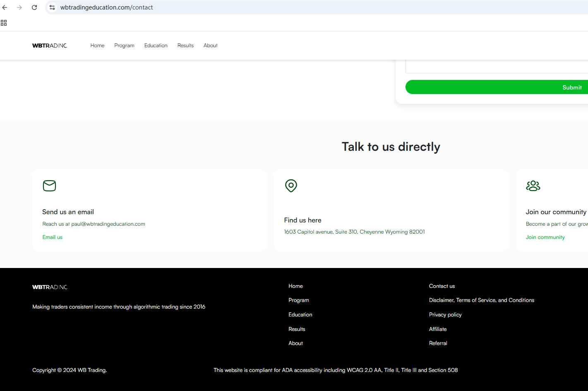Click the WBTRADINC header logo
This screenshot has width=588, height=391.
[50, 46]
